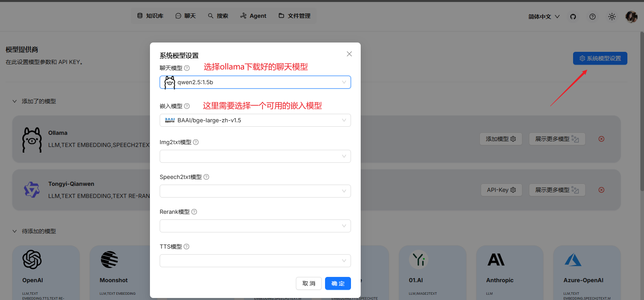Collapse the 待添加的模型 section

(15, 231)
